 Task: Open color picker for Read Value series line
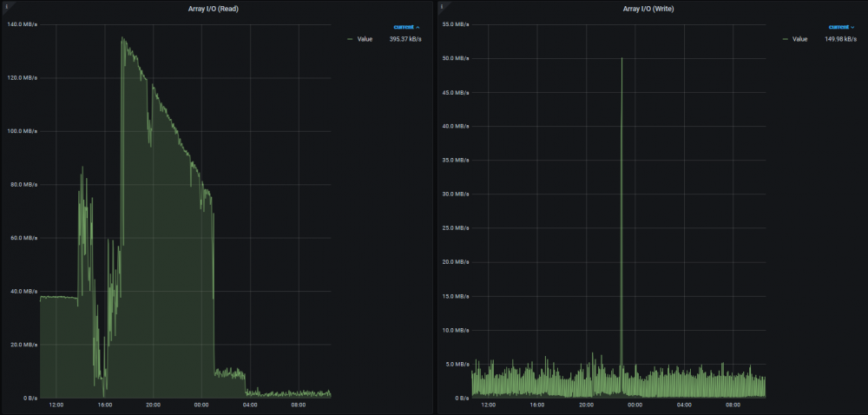pyautogui.click(x=350, y=39)
